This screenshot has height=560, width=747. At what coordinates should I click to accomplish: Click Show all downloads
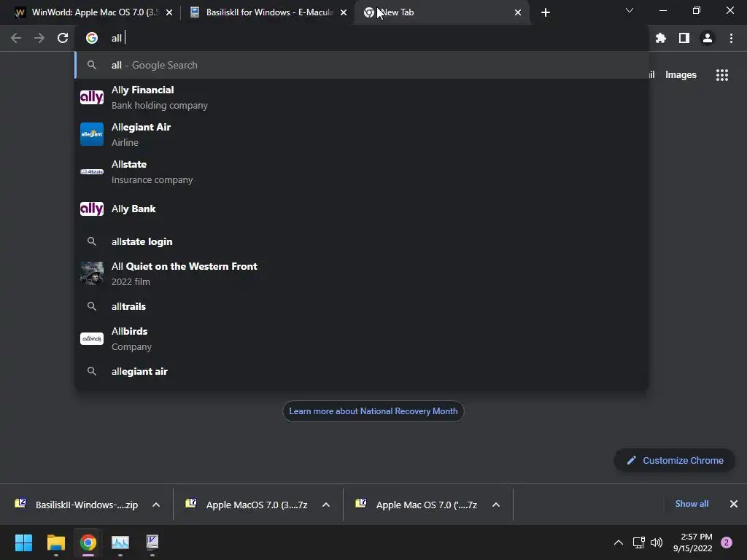[692, 504]
